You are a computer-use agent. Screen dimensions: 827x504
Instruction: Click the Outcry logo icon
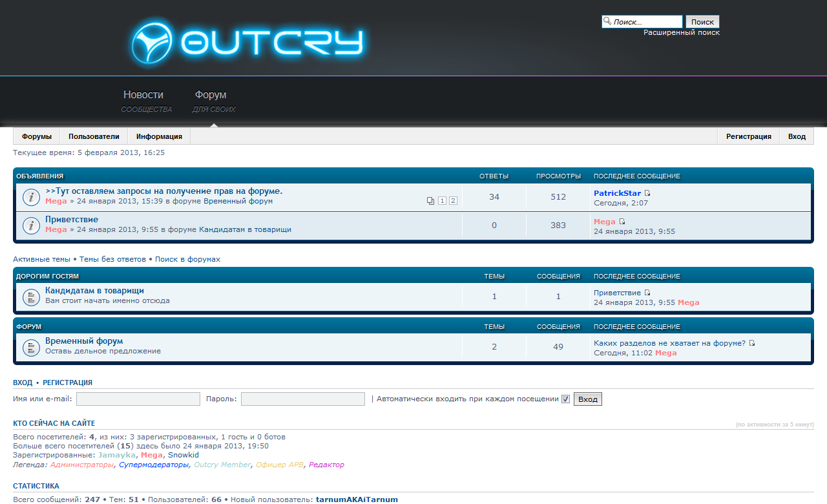click(x=152, y=43)
